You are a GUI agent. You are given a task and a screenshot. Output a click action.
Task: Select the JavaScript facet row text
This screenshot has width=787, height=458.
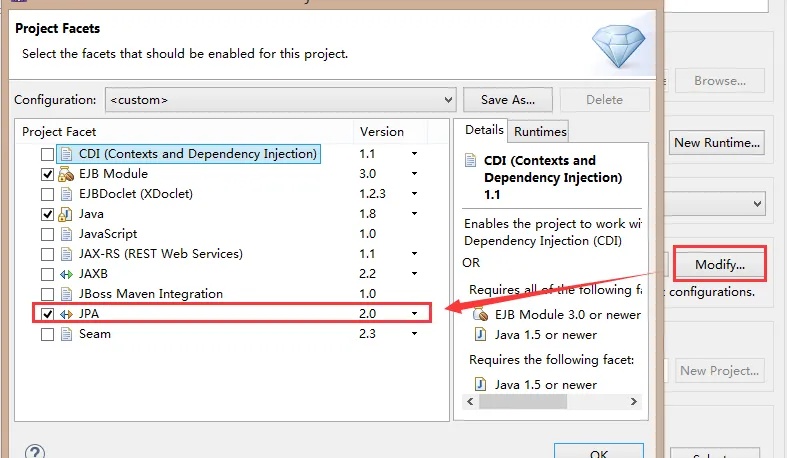point(108,234)
